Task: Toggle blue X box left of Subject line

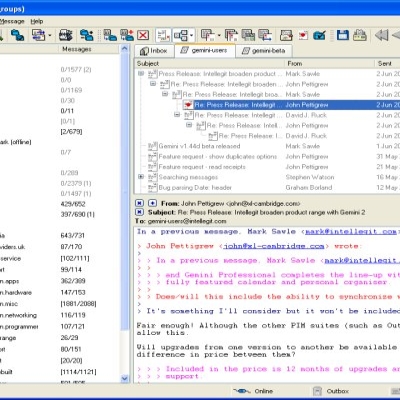Action: (x=140, y=212)
